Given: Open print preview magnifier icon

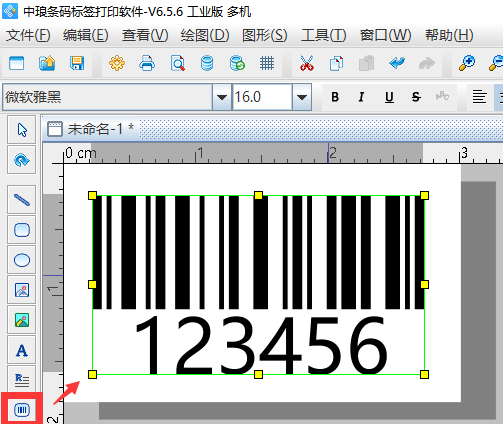Looking at the screenshot, I should click(177, 63).
